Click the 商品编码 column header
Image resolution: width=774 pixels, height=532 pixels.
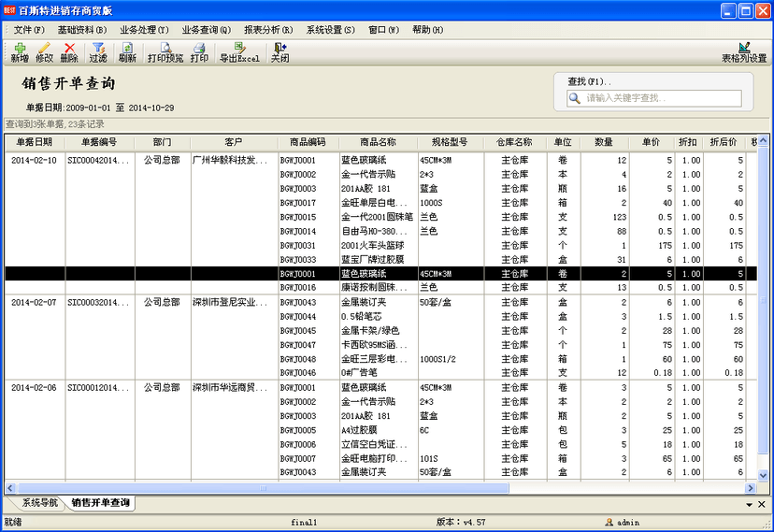point(308,142)
